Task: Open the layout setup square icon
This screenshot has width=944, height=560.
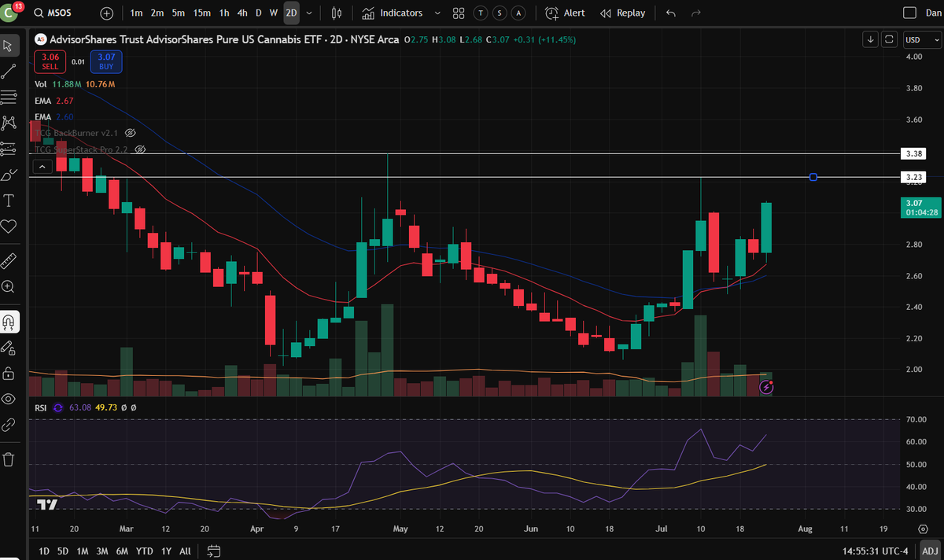Action: (909, 13)
